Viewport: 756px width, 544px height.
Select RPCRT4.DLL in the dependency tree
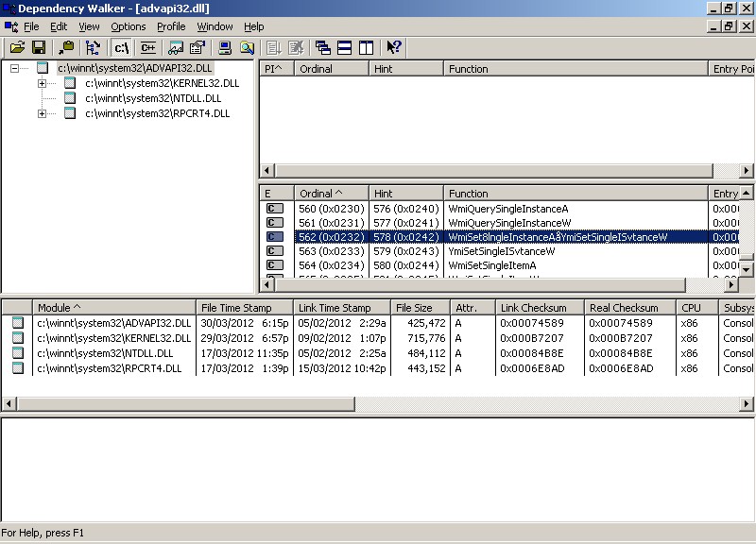[157, 113]
